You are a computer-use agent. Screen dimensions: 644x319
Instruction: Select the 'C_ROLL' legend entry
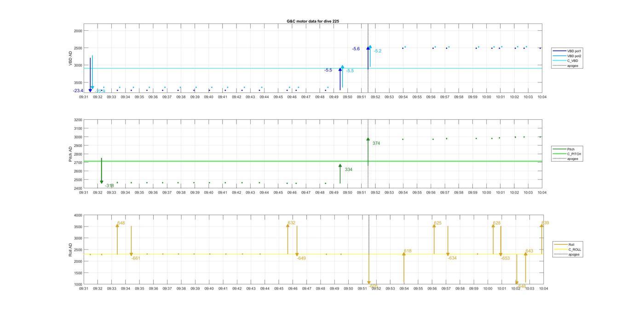(x=568, y=249)
